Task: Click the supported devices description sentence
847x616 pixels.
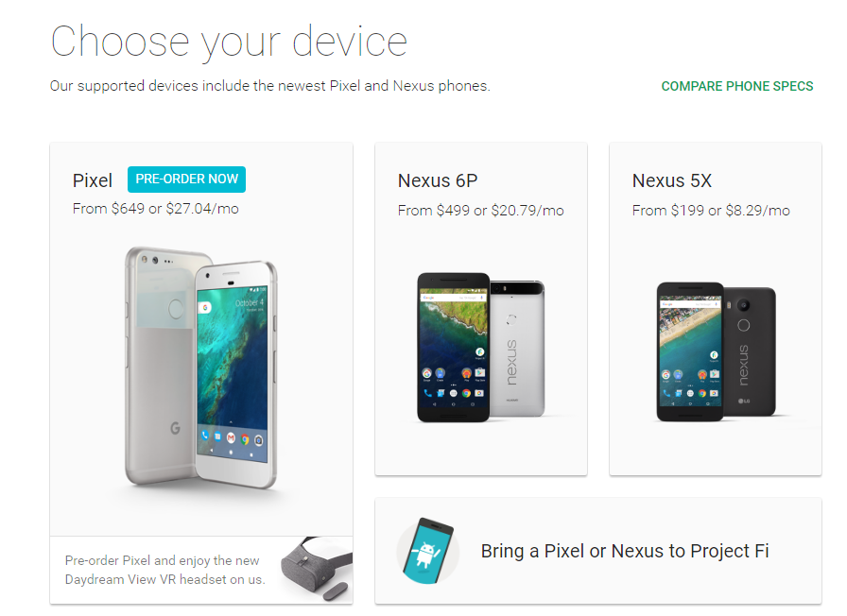Action: pyautogui.click(x=270, y=86)
